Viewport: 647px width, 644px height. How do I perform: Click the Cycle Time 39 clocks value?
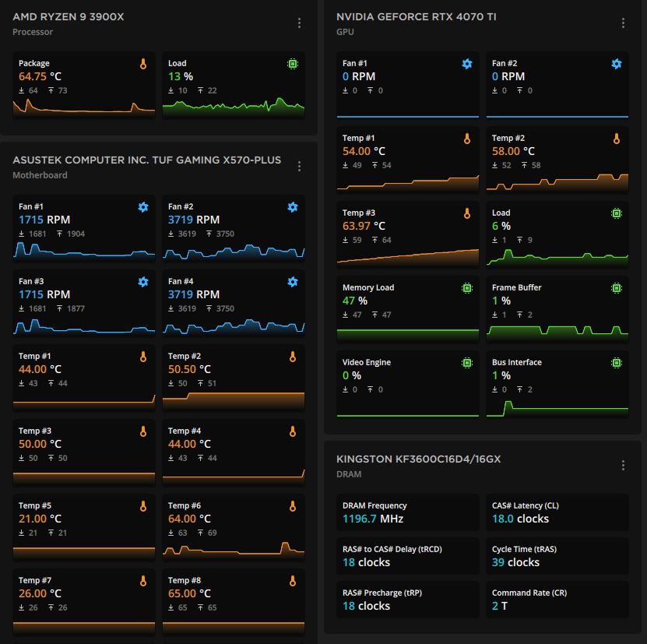(x=515, y=563)
